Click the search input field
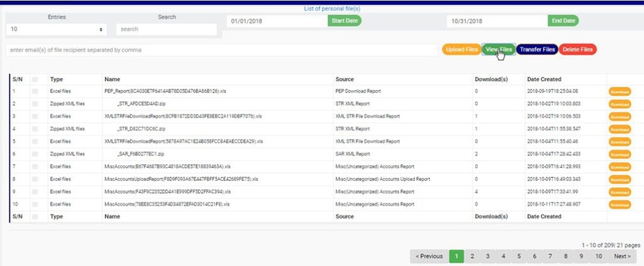Viewport: 644px width, 266px height. tap(167, 30)
